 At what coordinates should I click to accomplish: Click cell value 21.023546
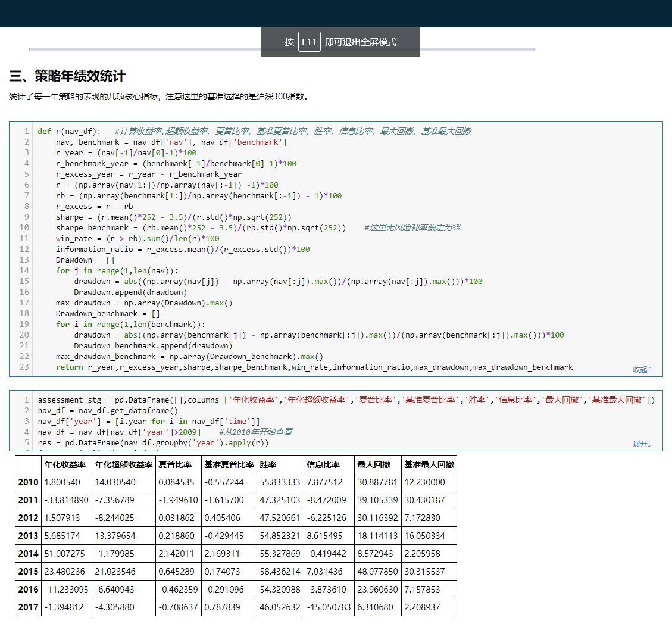[115, 571]
